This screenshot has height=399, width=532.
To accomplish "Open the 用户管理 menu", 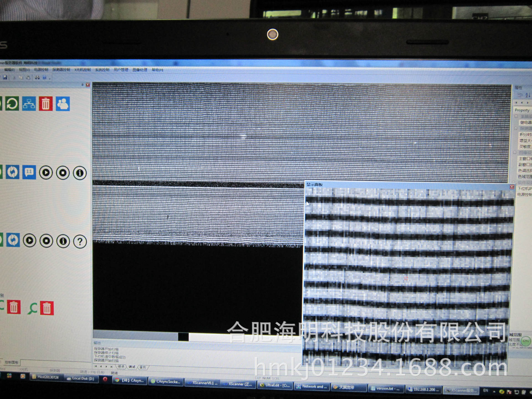I will coord(121,70).
